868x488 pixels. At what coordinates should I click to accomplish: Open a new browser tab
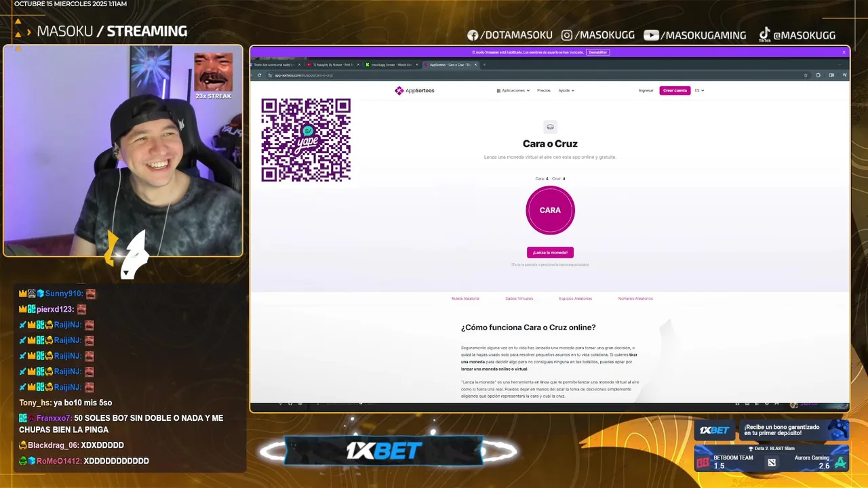click(484, 64)
